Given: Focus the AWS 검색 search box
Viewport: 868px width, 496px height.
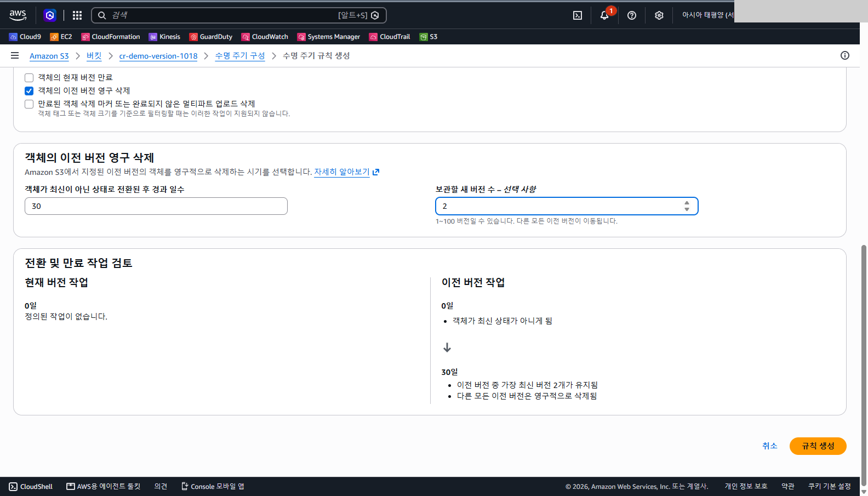Looking at the screenshot, I should (x=239, y=15).
